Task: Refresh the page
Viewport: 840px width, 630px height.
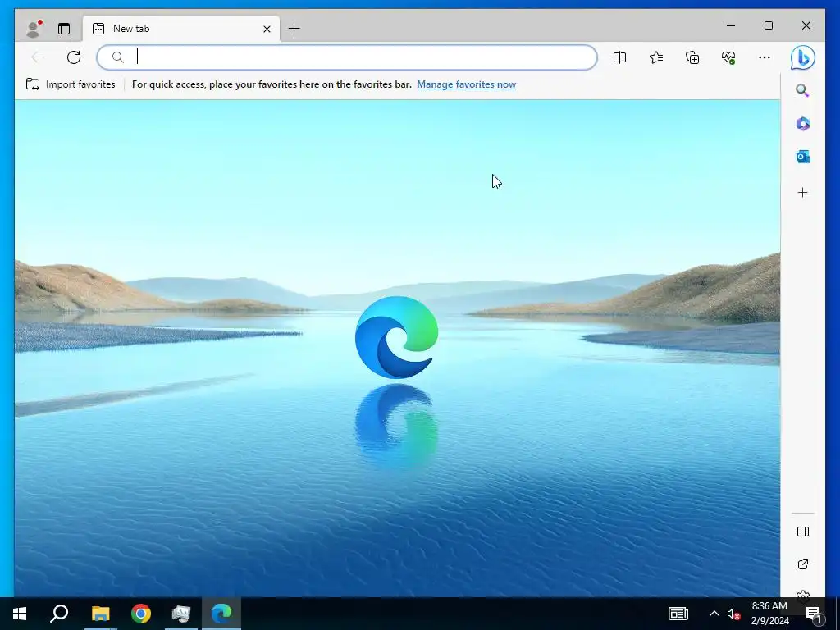Action: tap(74, 57)
